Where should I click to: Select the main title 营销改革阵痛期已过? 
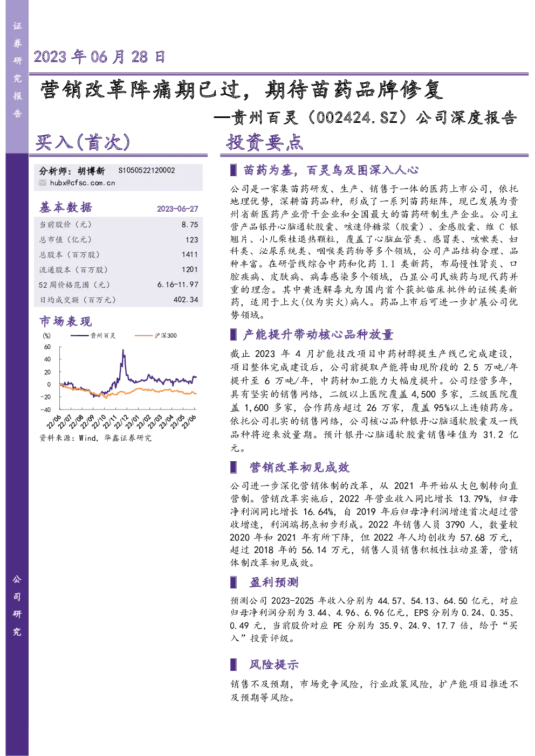point(140,89)
